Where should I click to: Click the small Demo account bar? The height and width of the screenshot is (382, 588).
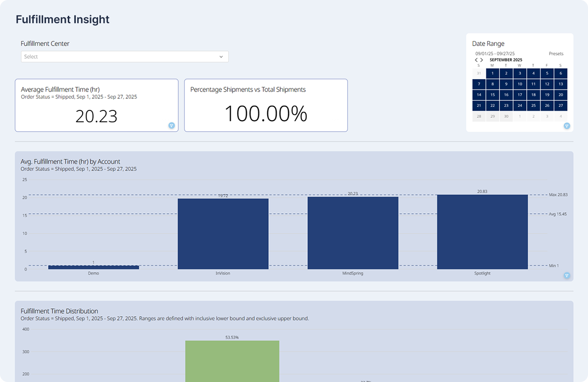[94, 267]
